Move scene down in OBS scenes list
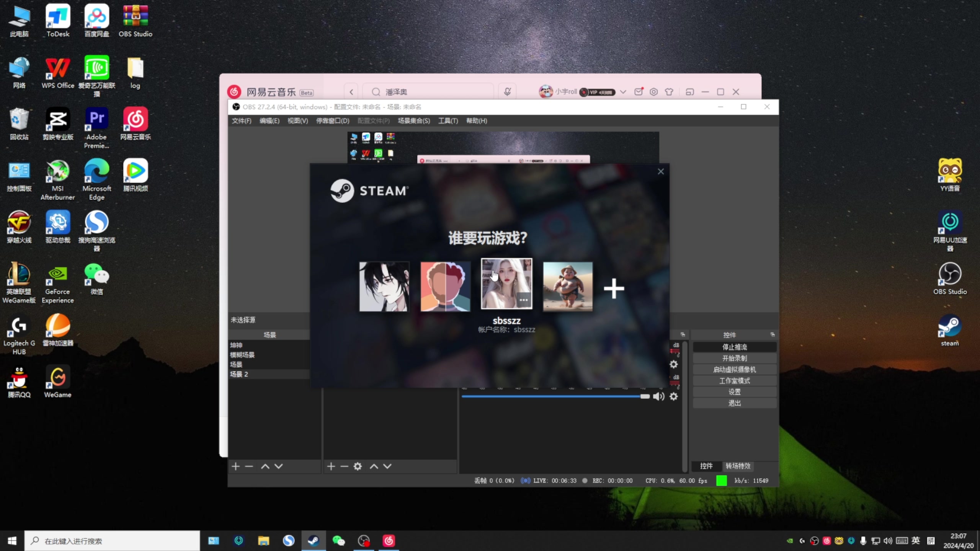This screenshot has width=980, height=551. [279, 466]
